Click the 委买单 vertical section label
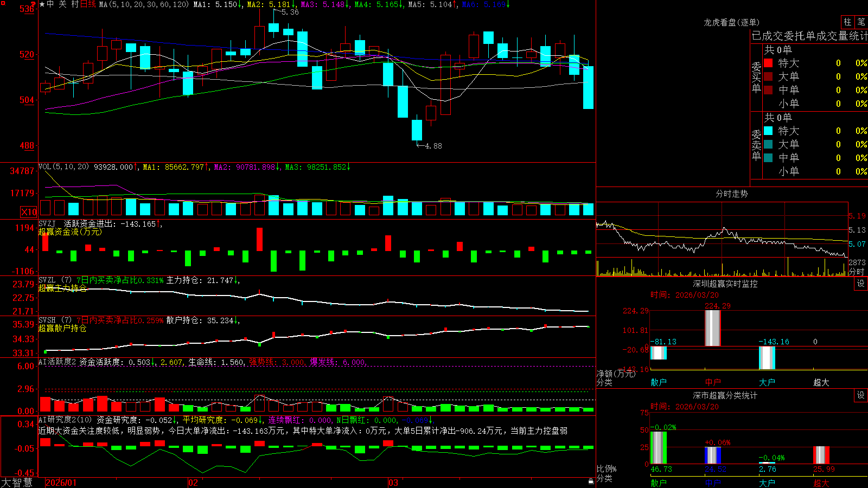Screen dimensions: 868x488 tap(756, 77)
